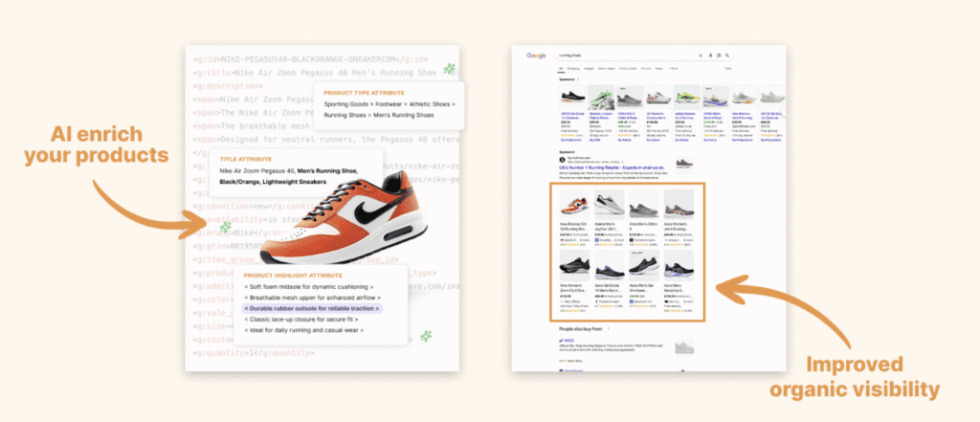Open the ASICS store shoe thumbnail
Viewport: 980px width, 422px height.
(684, 347)
